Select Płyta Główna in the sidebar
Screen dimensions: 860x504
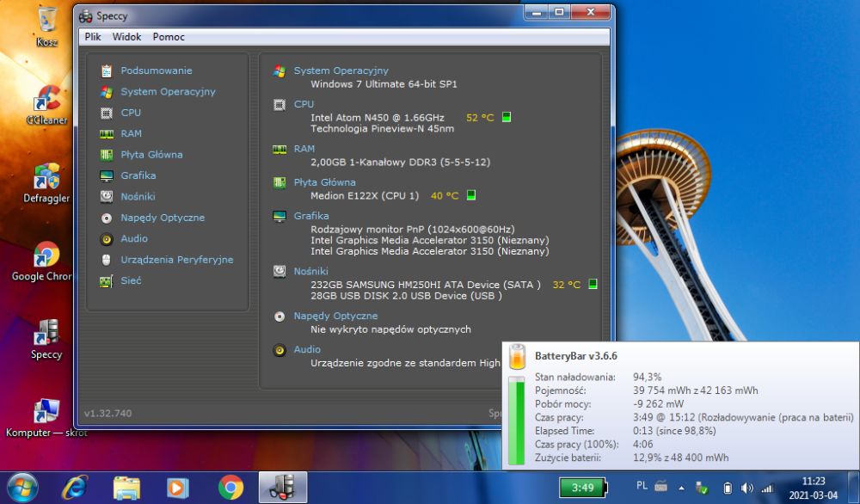click(x=151, y=155)
